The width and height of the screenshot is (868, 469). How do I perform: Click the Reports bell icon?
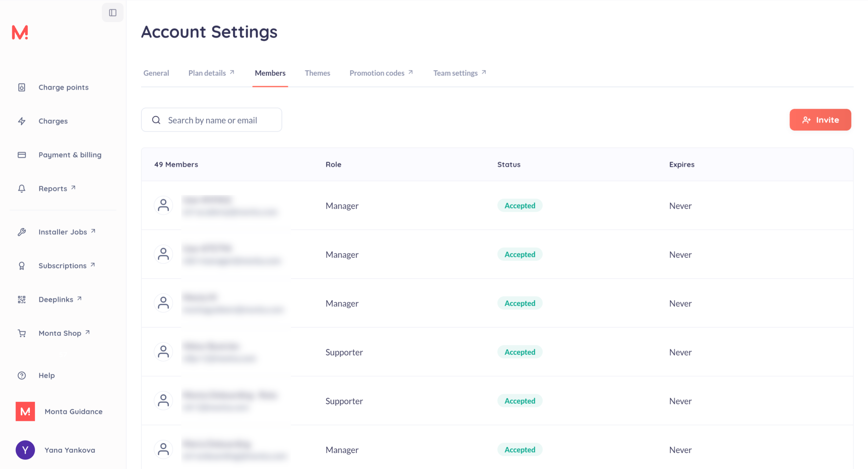click(x=22, y=188)
